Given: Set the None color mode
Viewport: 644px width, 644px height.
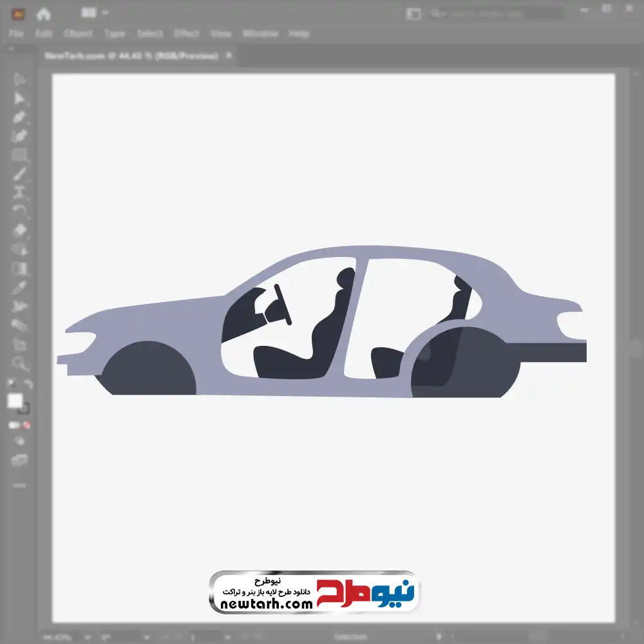Looking at the screenshot, I should 28,425.
